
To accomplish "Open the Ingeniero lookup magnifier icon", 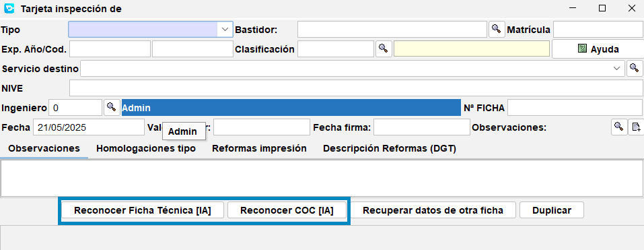I will tap(111, 107).
